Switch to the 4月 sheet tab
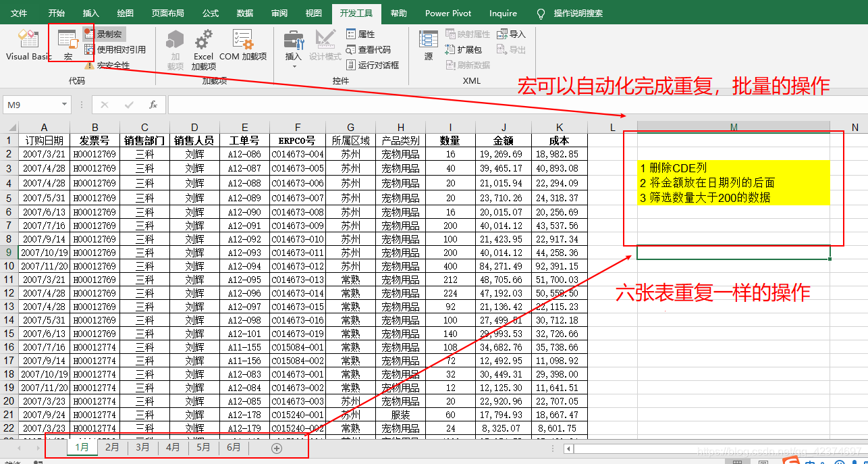The height and width of the screenshot is (464, 868). tap(173, 447)
